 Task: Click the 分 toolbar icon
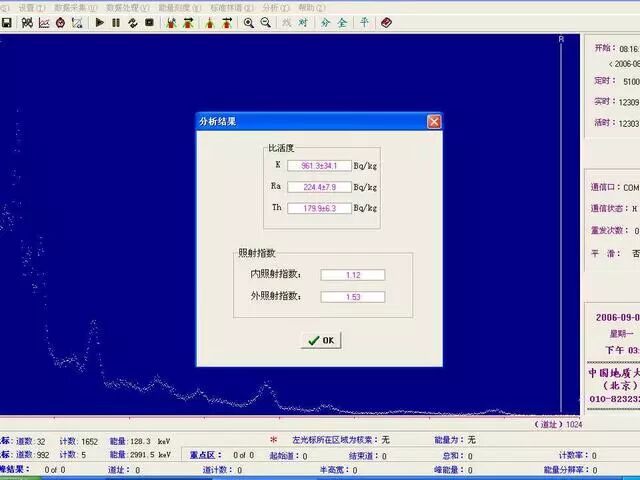[x=325, y=22]
